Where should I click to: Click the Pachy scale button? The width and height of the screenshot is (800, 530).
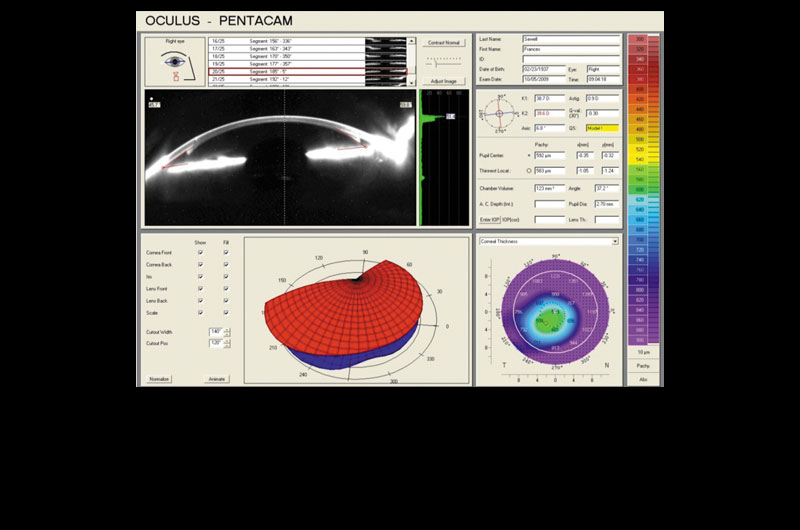643,366
